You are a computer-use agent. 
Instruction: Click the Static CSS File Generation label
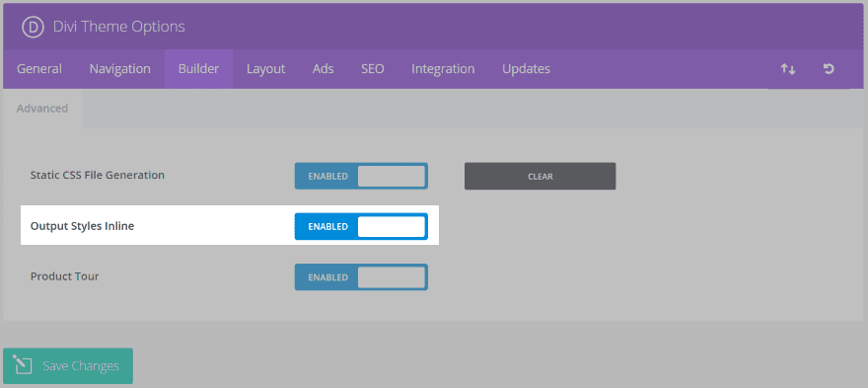pos(98,175)
